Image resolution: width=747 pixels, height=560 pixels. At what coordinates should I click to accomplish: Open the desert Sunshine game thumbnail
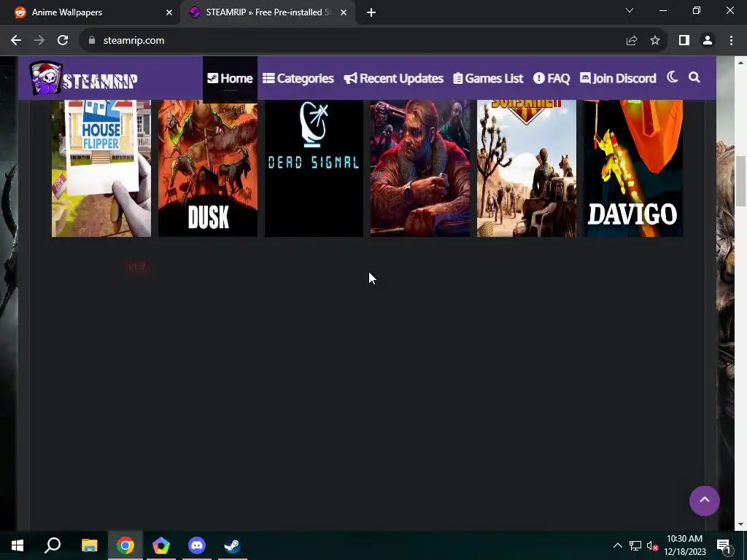pyautogui.click(x=527, y=168)
